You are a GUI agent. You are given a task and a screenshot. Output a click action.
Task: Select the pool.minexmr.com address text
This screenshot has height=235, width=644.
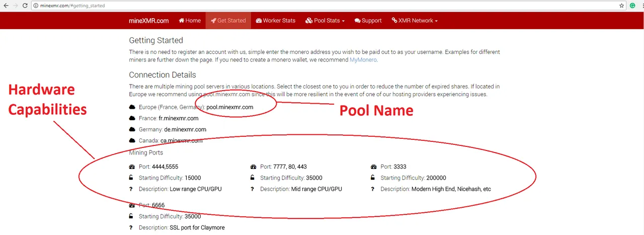click(x=230, y=107)
